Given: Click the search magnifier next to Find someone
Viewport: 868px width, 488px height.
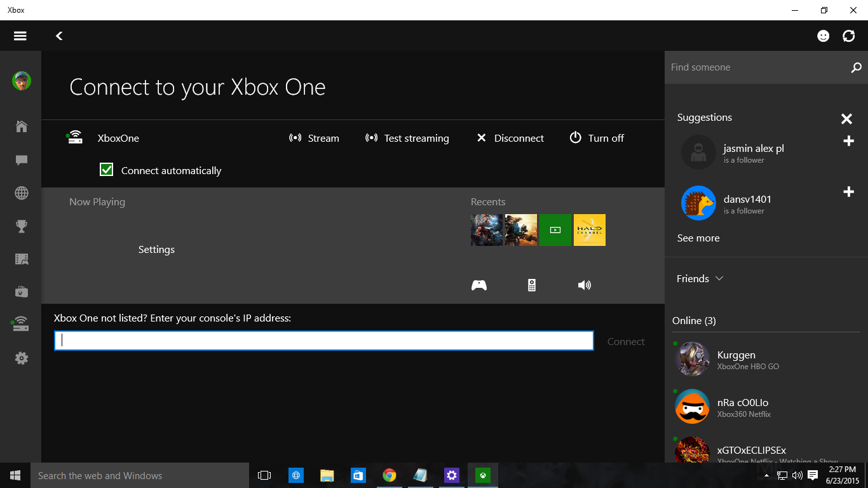Looking at the screenshot, I should (856, 67).
